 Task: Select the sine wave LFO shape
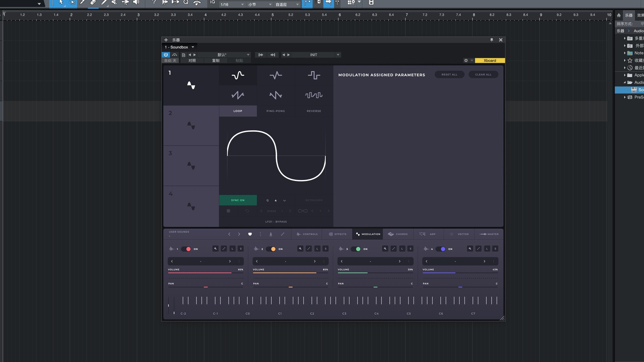click(238, 75)
